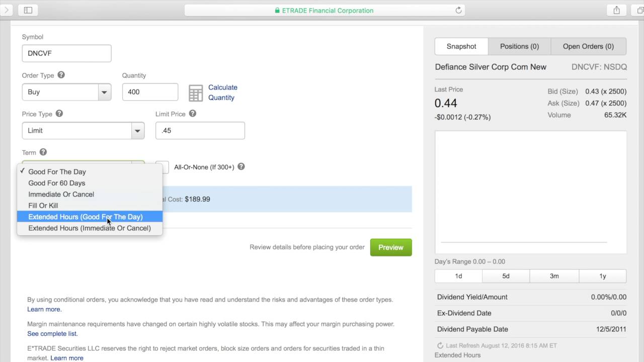The width and height of the screenshot is (644, 362).
Task: Click the Symbol field containing DNCVF
Action: (66, 53)
